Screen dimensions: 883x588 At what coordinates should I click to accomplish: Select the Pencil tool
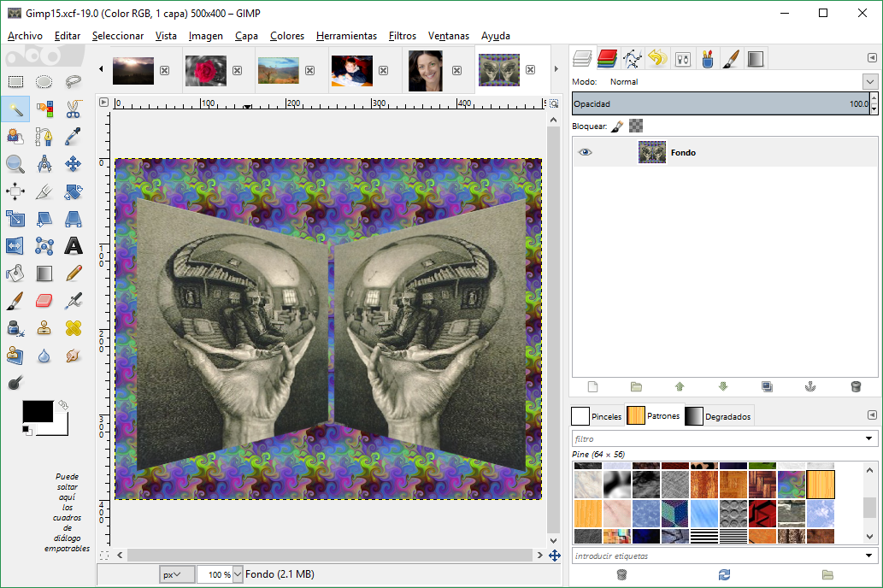[x=74, y=273]
